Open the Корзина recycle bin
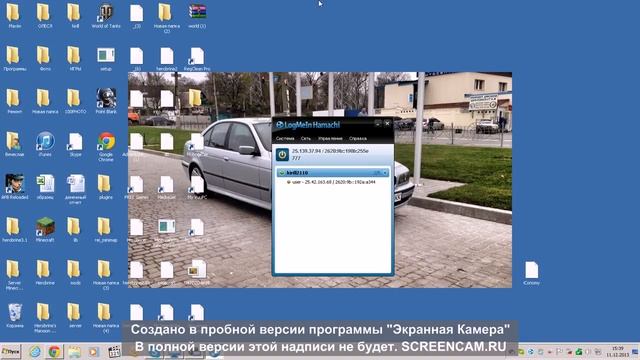This screenshot has height=360, width=640. 15,316
